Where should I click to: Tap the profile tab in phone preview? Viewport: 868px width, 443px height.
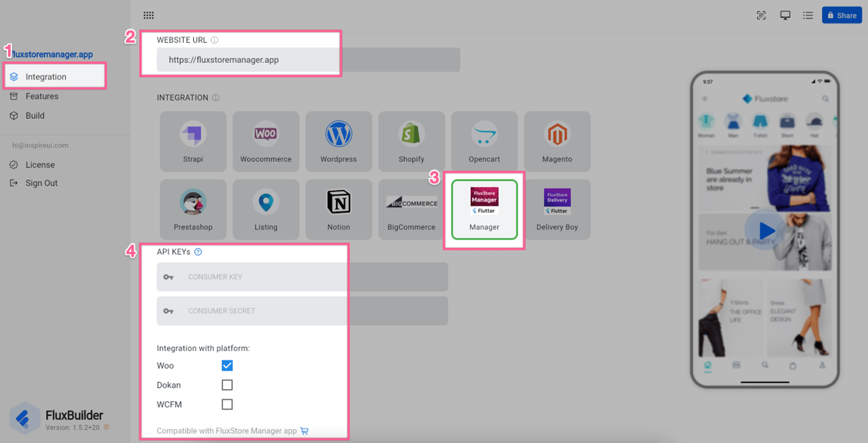click(822, 365)
